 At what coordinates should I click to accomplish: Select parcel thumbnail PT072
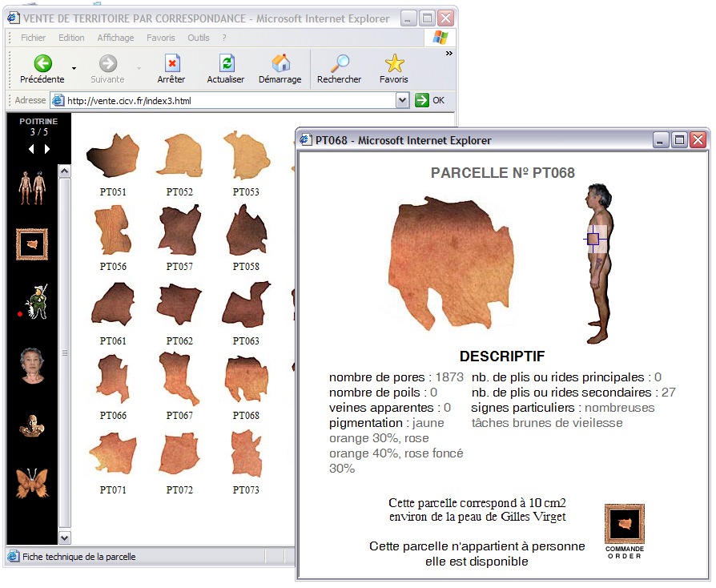[x=179, y=453]
